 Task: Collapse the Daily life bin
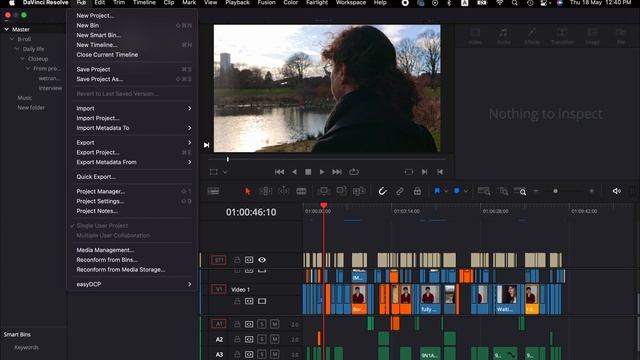[17, 49]
